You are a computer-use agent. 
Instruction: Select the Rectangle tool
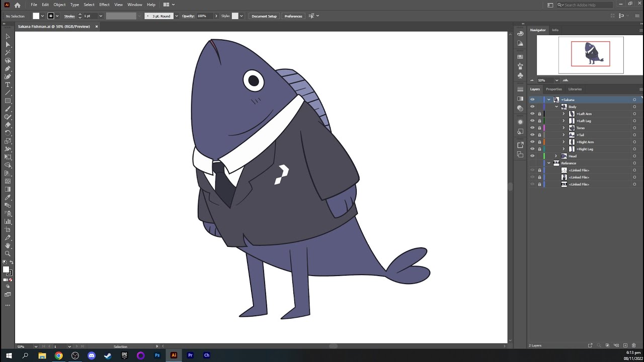[x=8, y=101]
